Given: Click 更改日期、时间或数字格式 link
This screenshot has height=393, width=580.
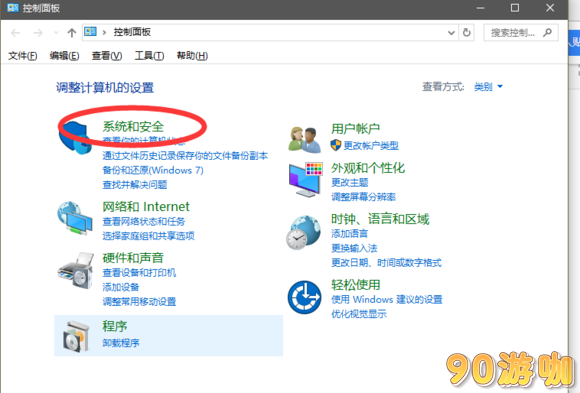Looking at the screenshot, I should pos(386,263).
